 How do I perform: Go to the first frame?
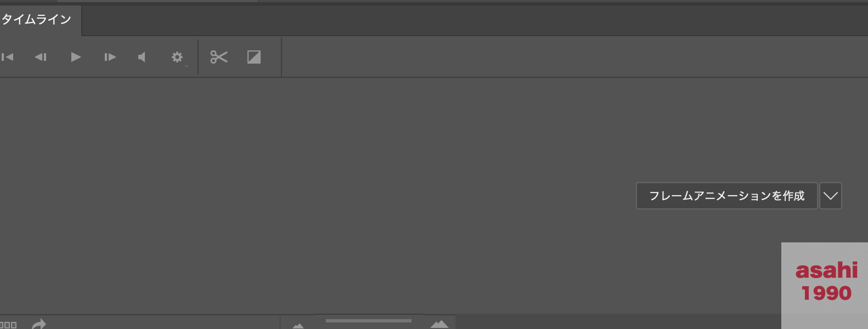[x=7, y=57]
